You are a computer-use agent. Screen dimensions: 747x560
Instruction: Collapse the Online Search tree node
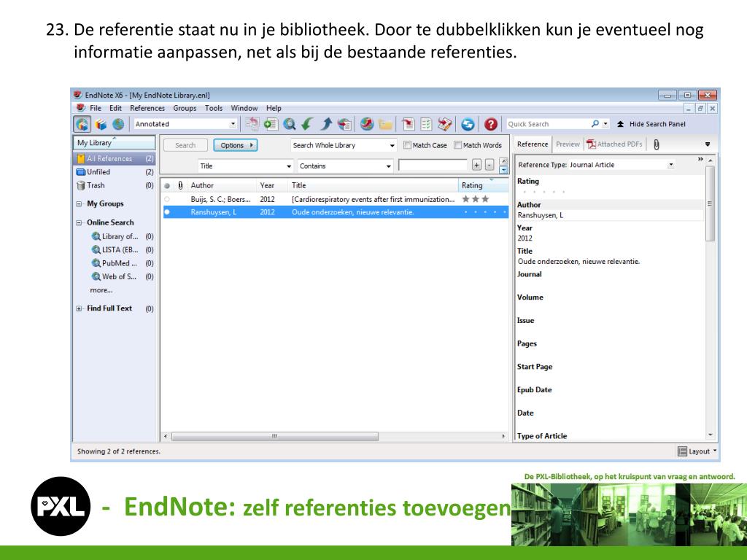point(79,223)
